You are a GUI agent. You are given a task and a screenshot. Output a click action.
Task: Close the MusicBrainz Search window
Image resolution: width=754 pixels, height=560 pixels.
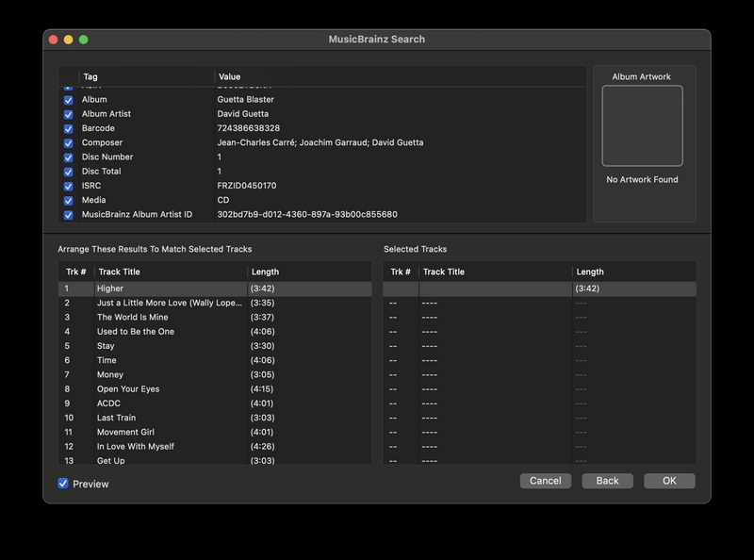(x=54, y=40)
